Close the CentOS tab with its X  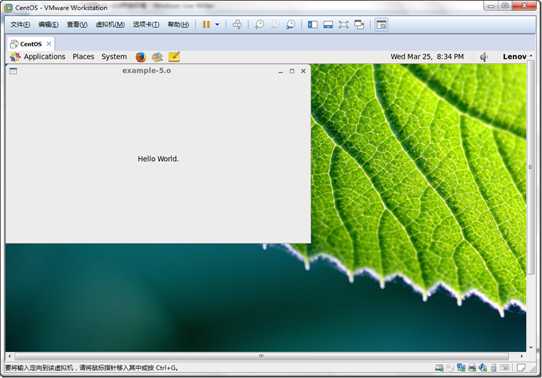[49, 44]
